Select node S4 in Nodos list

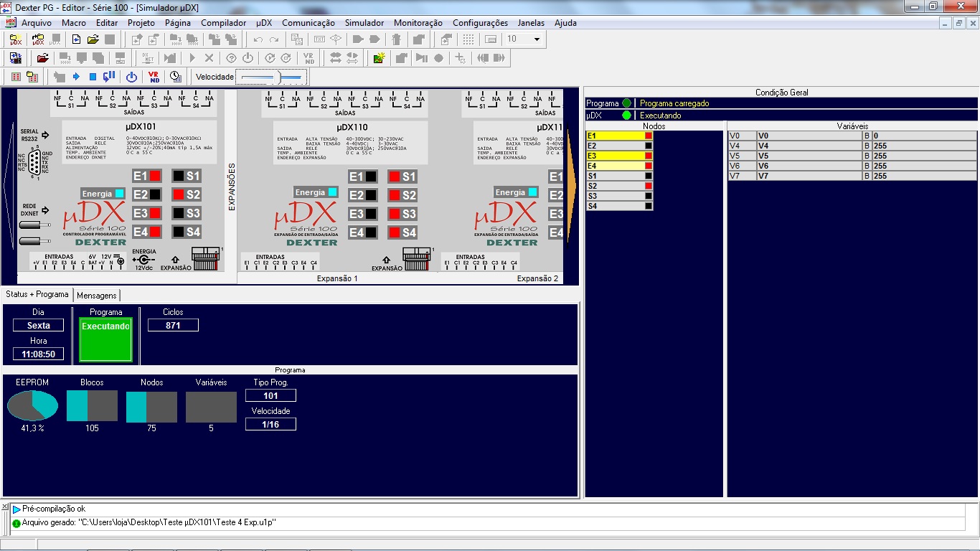tap(620, 206)
